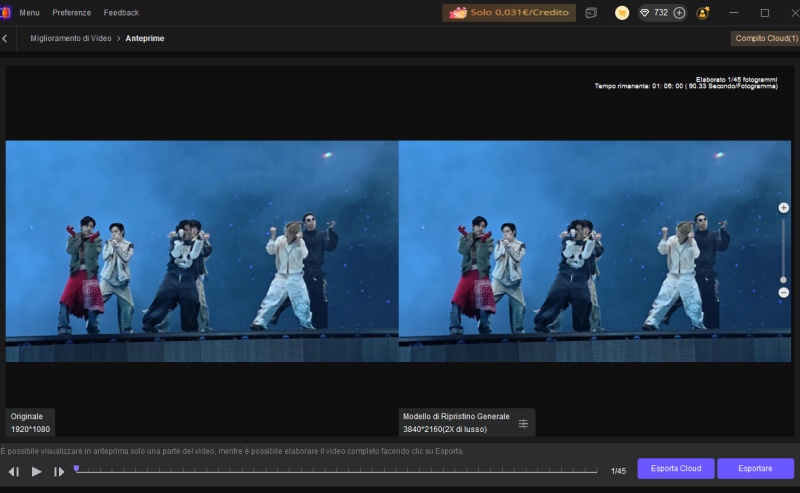Screen dimensions: 800x493
Task: Zoom in the preview with plus
Action: tap(783, 208)
